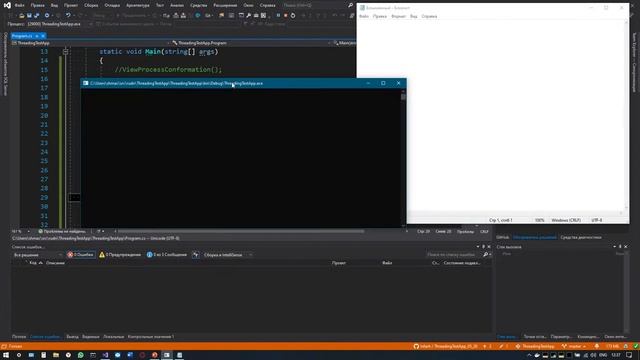Open the master branch dropdown in status bar

[573, 346]
